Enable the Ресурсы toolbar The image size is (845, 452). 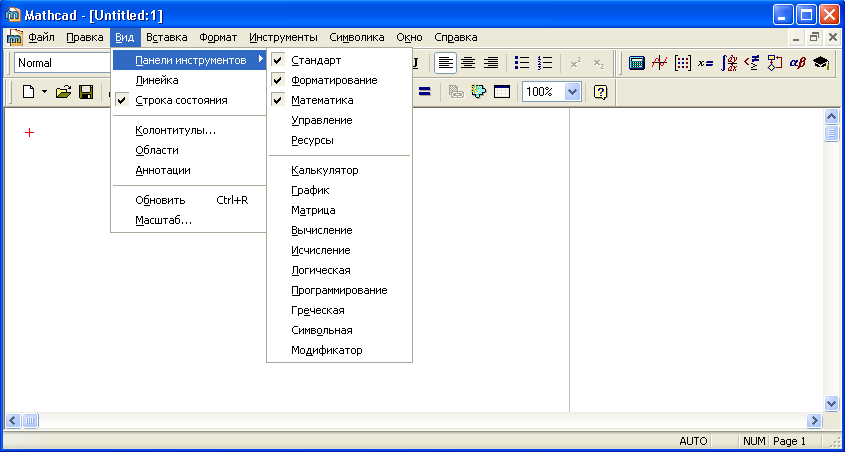point(340,140)
